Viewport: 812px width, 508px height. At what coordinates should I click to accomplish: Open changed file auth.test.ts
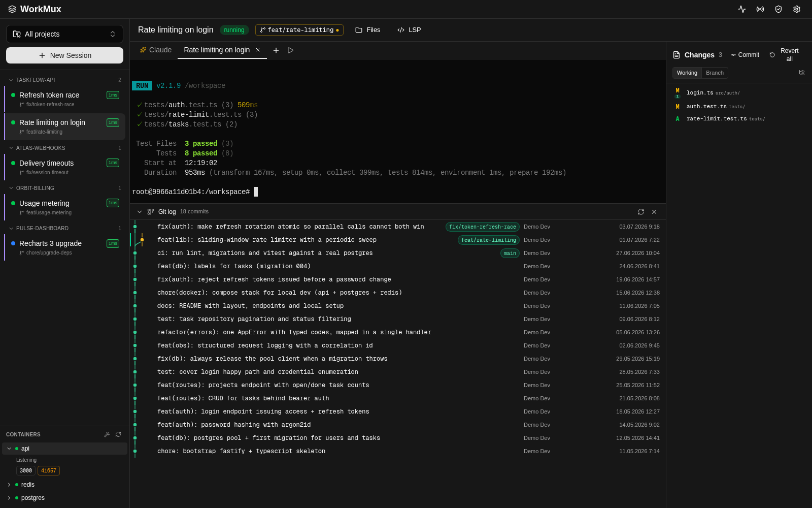(x=739, y=107)
